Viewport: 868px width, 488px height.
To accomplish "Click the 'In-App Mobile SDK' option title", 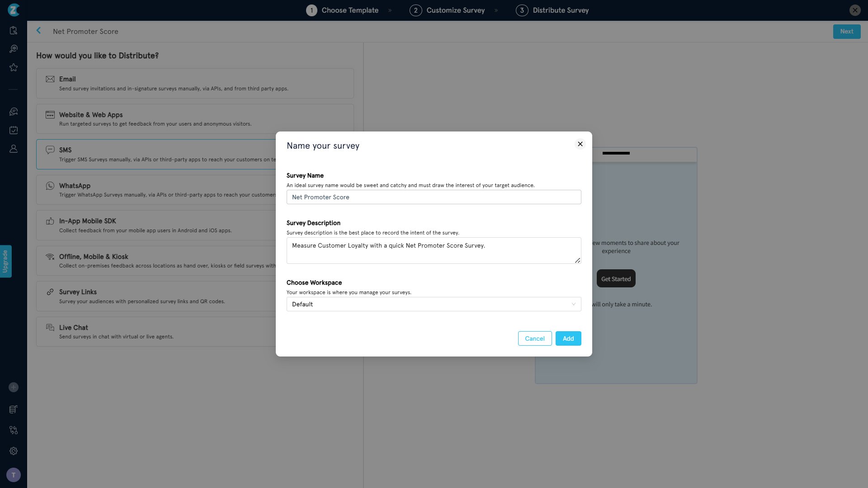I will tap(87, 221).
